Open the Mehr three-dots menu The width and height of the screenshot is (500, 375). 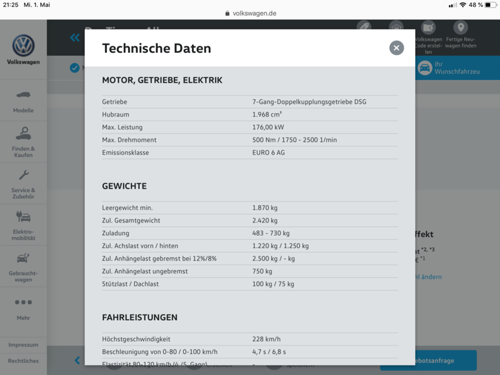pos(23,302)
